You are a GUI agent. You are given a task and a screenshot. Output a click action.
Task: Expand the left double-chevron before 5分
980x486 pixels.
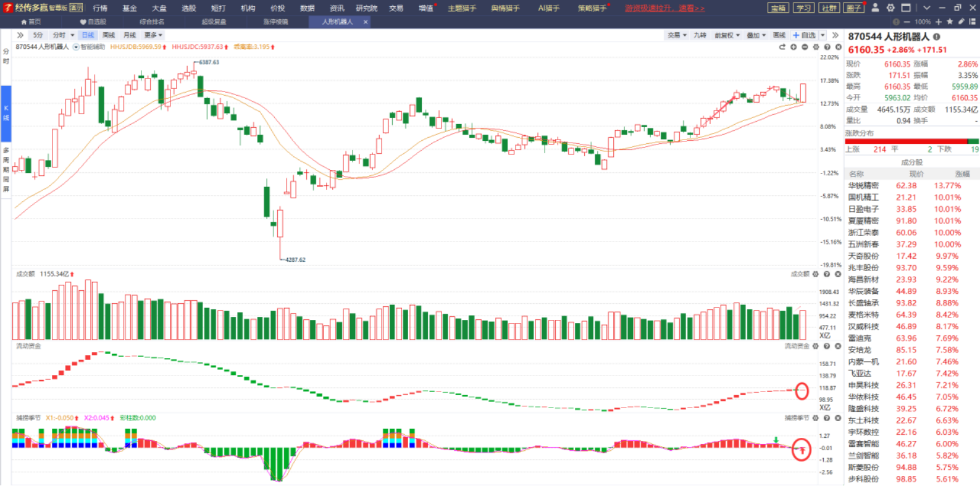point(20,35)
